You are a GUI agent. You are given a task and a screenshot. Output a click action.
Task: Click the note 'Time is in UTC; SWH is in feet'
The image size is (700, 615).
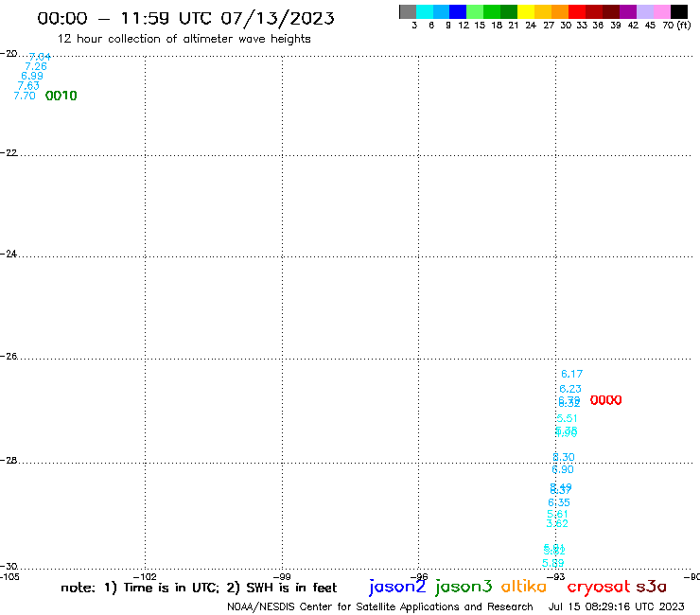pos(199,588)
